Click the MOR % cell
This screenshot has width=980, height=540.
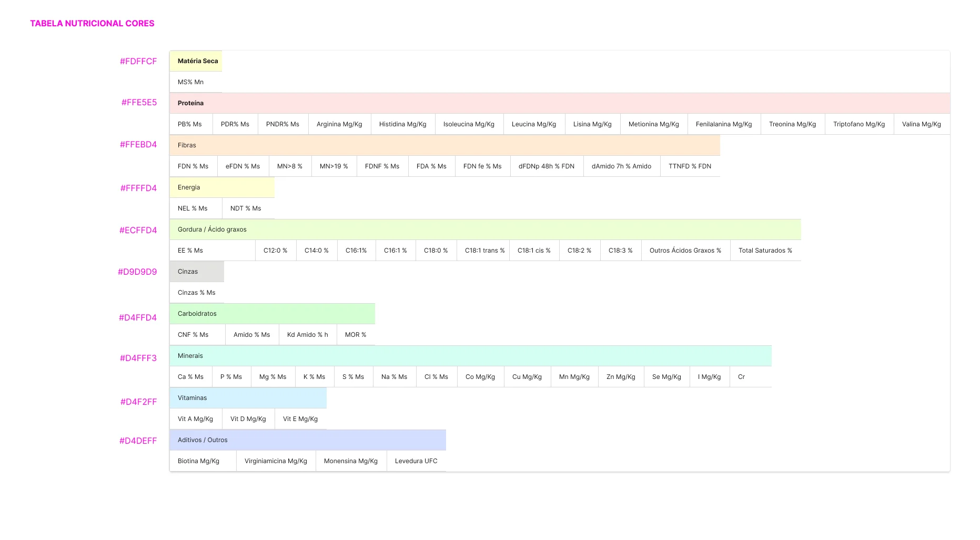356,335
